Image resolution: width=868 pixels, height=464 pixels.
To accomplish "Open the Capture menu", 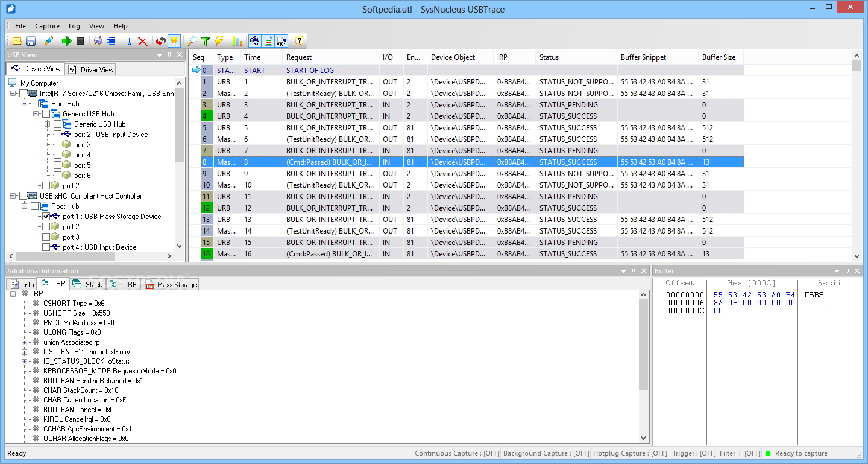I will (47, 26).
